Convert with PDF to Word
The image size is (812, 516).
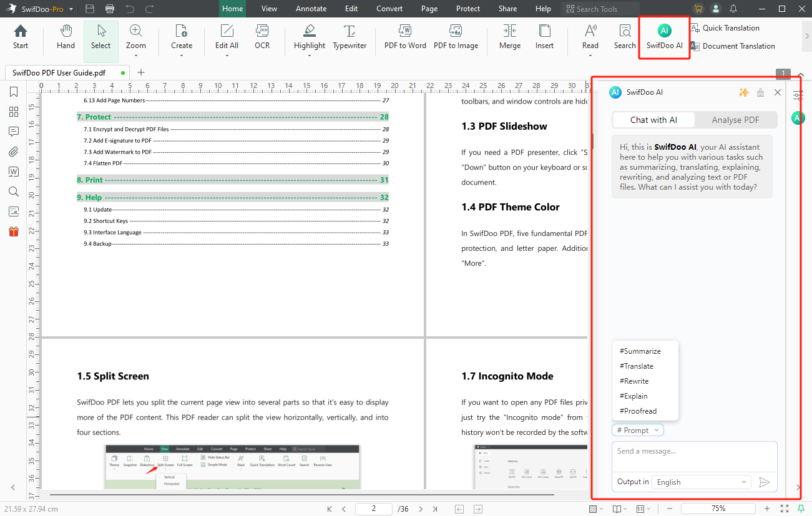(405, 37)
